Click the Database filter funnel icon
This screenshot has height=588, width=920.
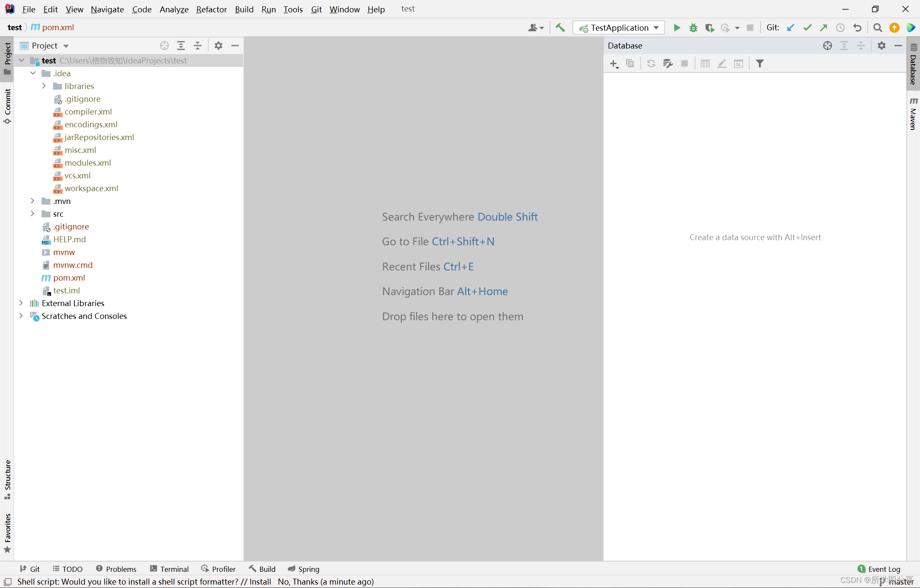pos(760,64)
